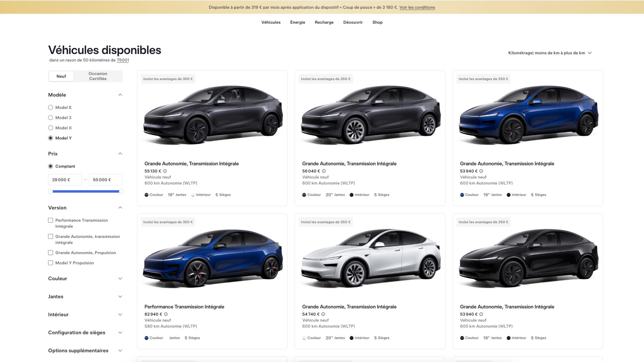The height and width of the screenshot is (362, 644).
Task: Click white Couleur dot on 54 740 € card
Action: click(x=304, y=338)
